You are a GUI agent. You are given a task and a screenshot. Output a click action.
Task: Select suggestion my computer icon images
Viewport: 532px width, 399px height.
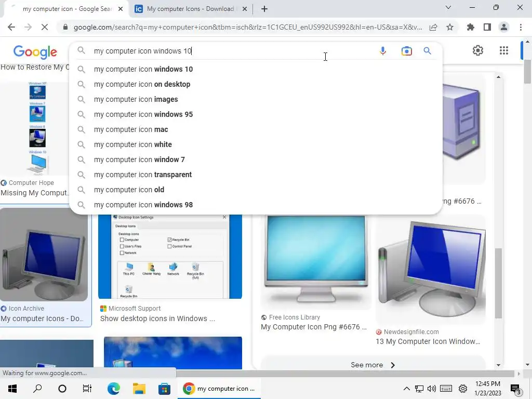(256, 99)
